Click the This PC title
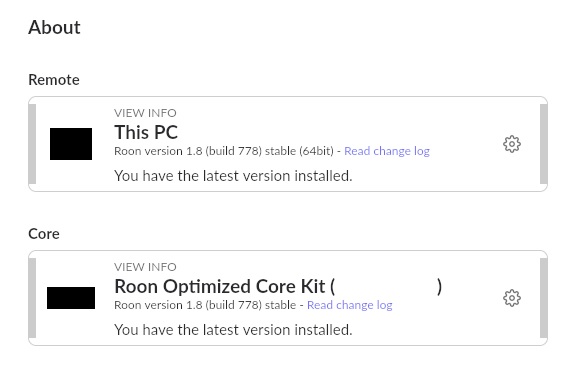 coord(146,132)
